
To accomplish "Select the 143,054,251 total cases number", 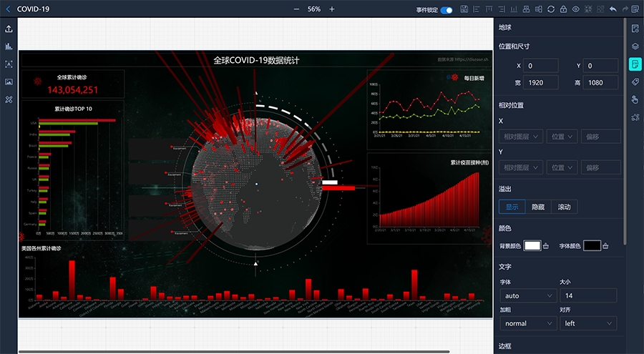I will point(73,90).
